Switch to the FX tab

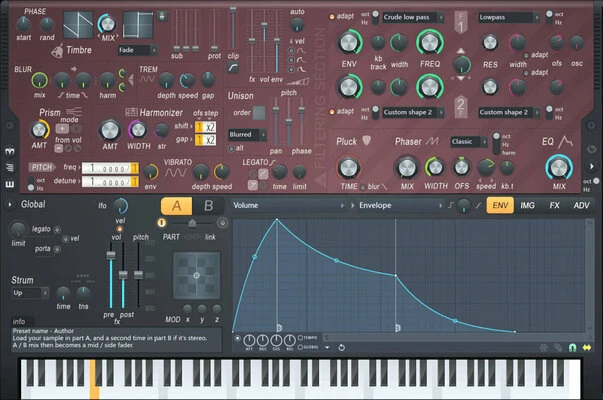(554, 205)
